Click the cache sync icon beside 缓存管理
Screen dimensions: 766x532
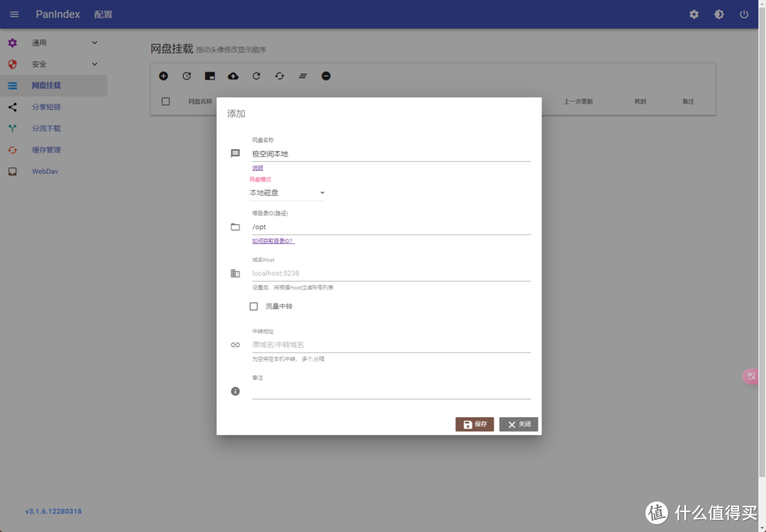coord(13,150)
